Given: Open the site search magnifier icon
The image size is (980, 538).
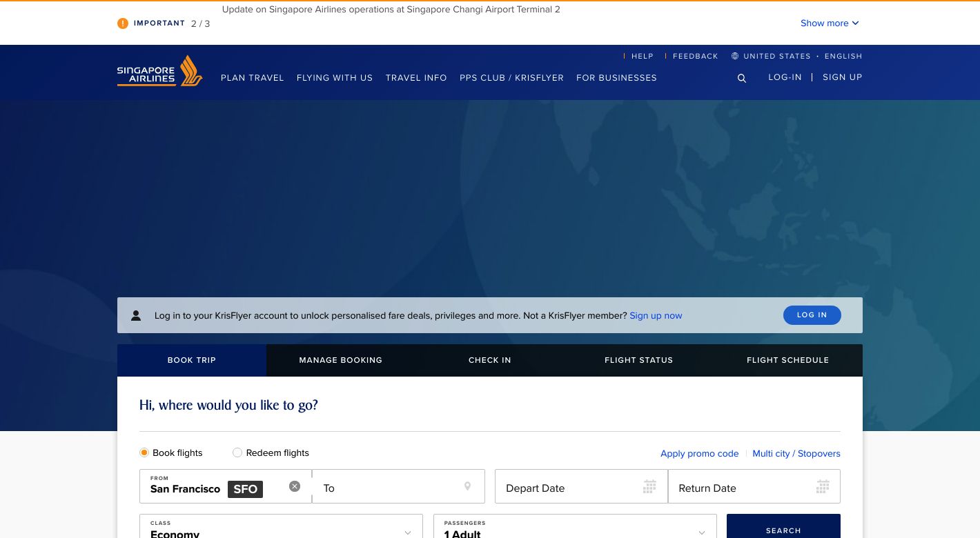Looking at the screenshot, I should [x=742, y=79].
